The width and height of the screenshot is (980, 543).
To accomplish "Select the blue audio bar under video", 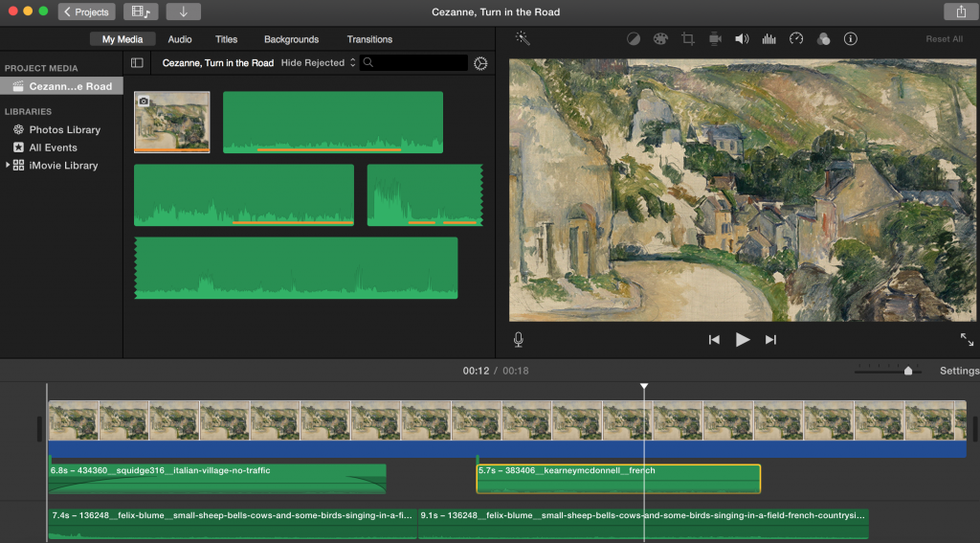I will tap(507, 448).
